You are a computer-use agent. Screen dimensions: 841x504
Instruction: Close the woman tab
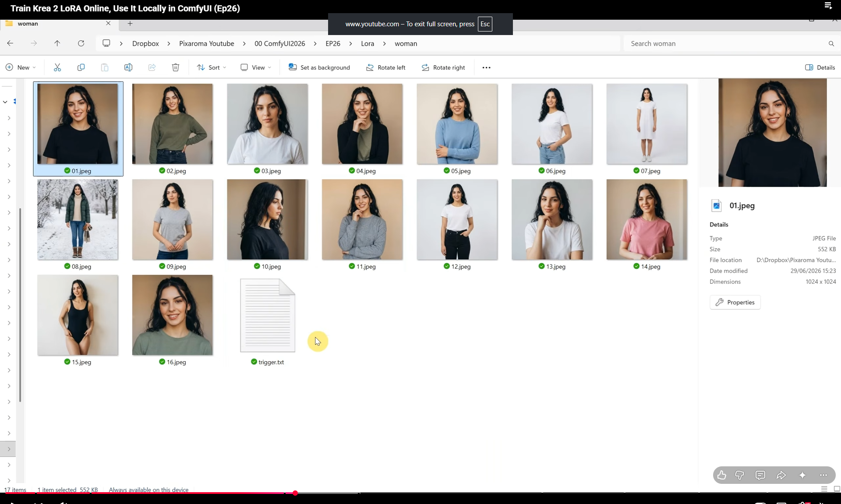tap(109, 24)
